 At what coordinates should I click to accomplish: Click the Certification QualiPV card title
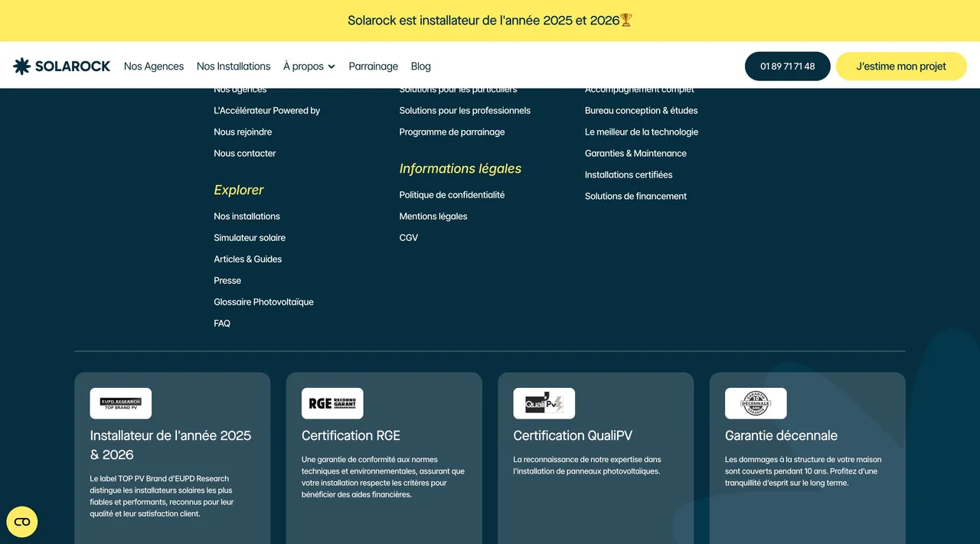(573, 435)
